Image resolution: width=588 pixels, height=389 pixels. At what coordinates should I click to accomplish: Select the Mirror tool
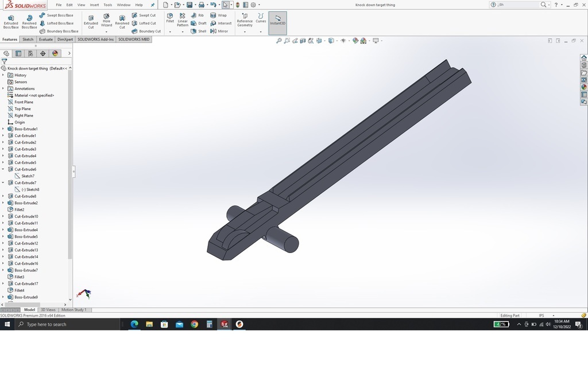pos(219,31)
